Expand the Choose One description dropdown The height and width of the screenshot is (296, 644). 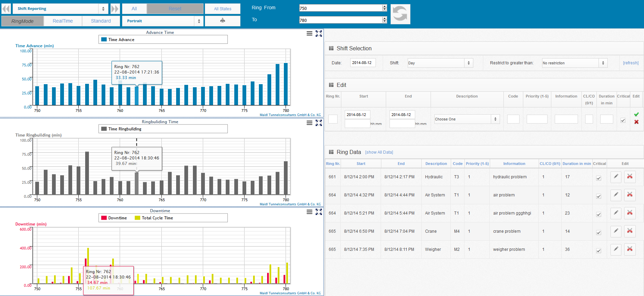(x=466, y=119)
